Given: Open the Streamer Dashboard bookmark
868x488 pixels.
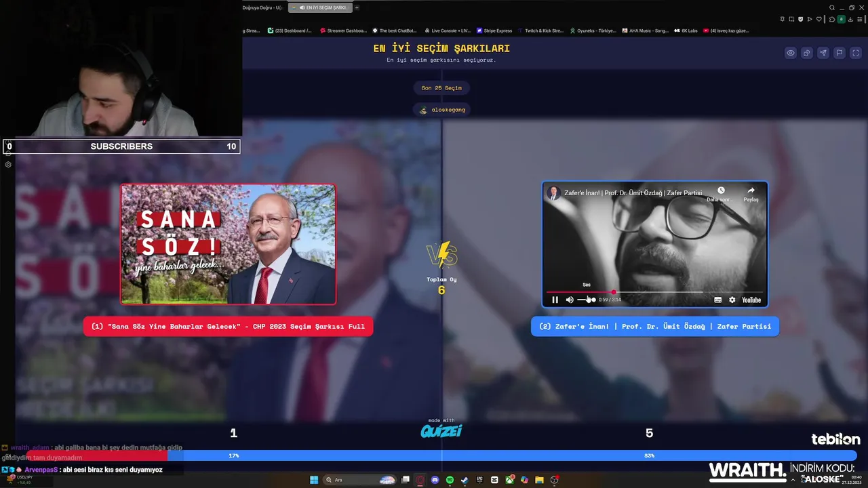Looking at the screenshot, I should click(343, 30).
